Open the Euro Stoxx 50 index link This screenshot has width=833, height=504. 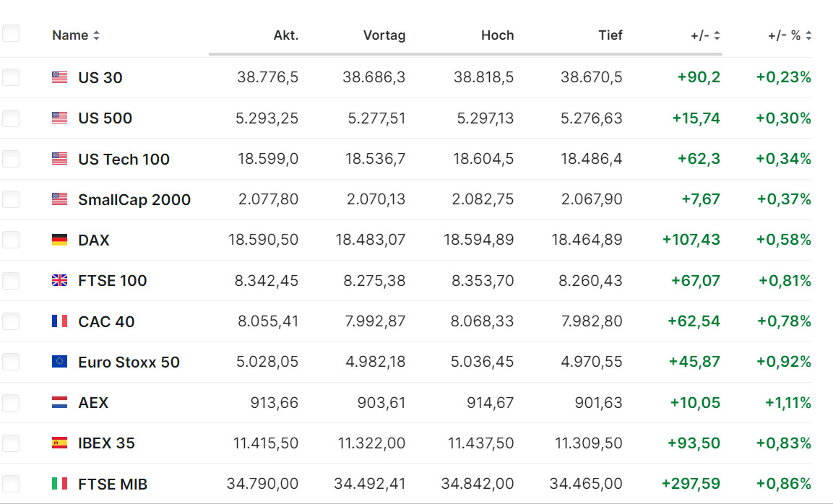coord(129,362)
